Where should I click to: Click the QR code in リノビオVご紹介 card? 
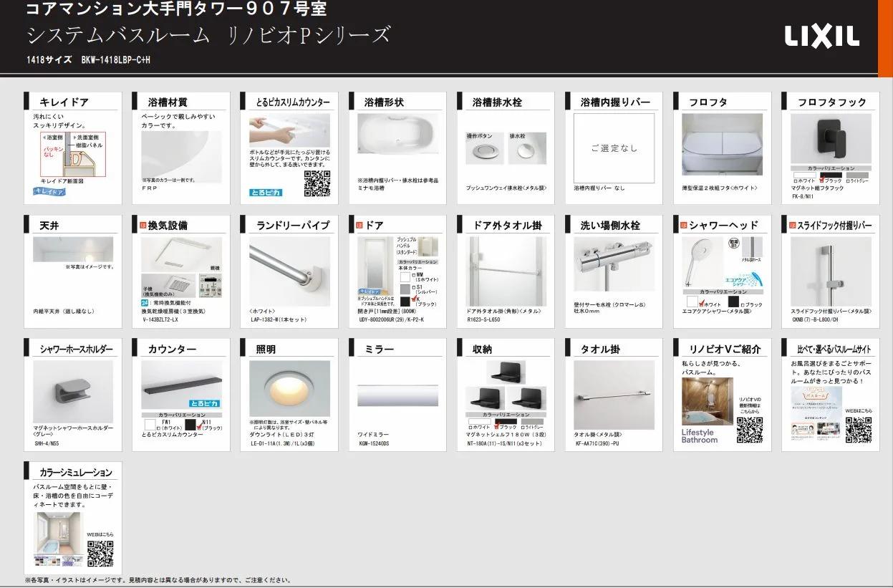[x=749, y=430]
